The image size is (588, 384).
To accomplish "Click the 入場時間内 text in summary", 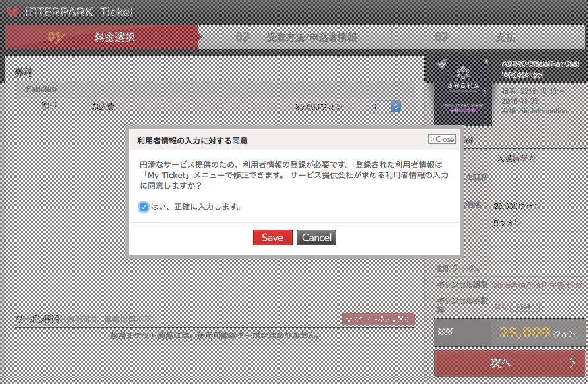I will (516, 159).
